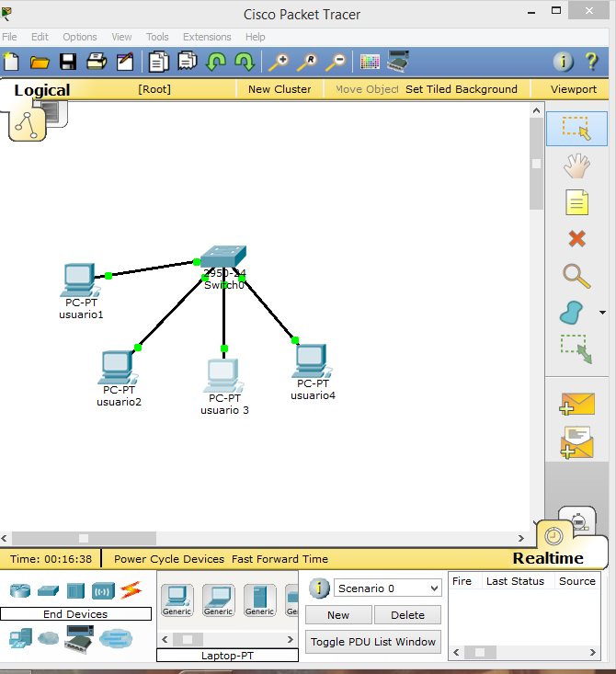616x674 pixels.
Task: Pick the Generic Server device
Action: pos(259,600)
